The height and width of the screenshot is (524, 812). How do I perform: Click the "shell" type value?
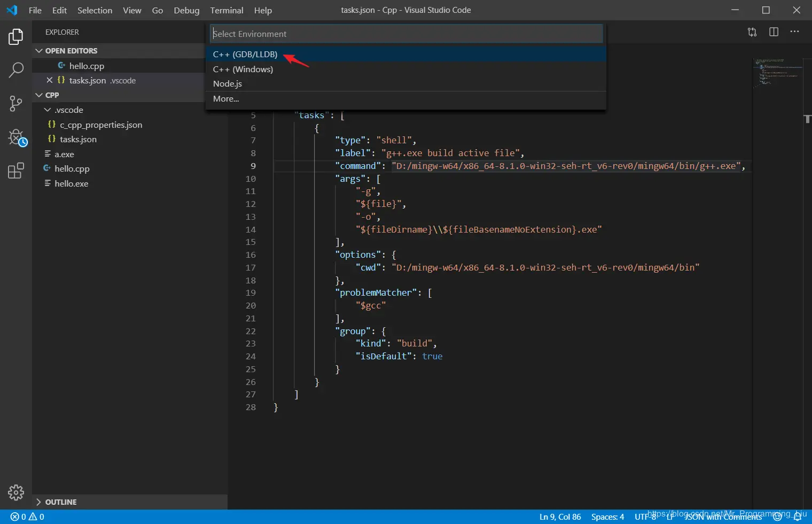(x=394, y=140)
